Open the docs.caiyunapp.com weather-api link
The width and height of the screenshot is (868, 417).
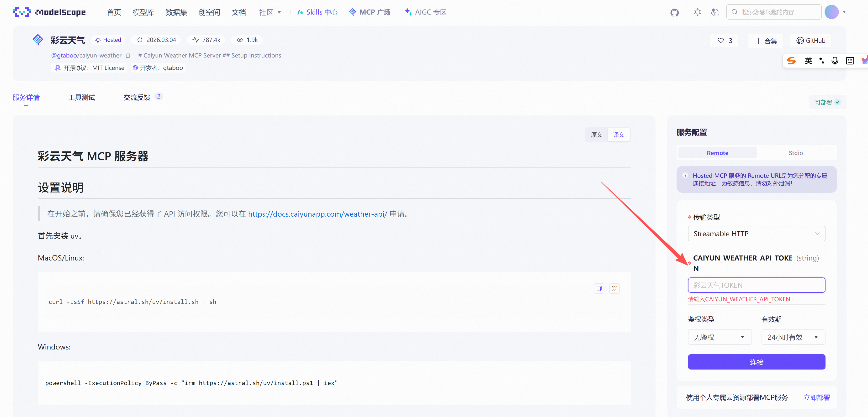pos(318,214)
